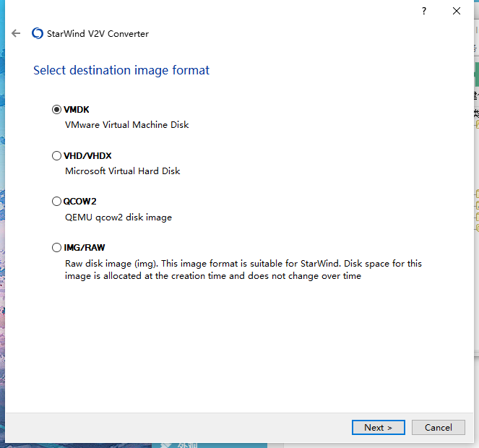Choose the VHD/VHDX radio option
The image size is (479, 448).
click(x=56, y=156)
